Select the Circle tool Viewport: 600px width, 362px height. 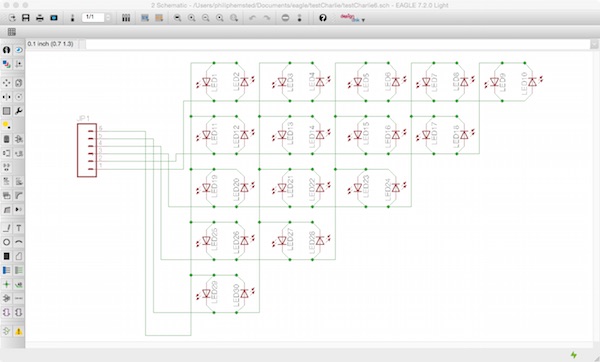pyautogui.click(x=7, y=242)
